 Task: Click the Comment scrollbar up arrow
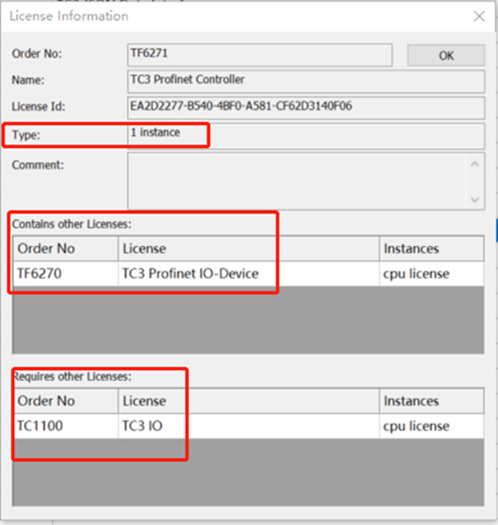(x=475, y=164)
